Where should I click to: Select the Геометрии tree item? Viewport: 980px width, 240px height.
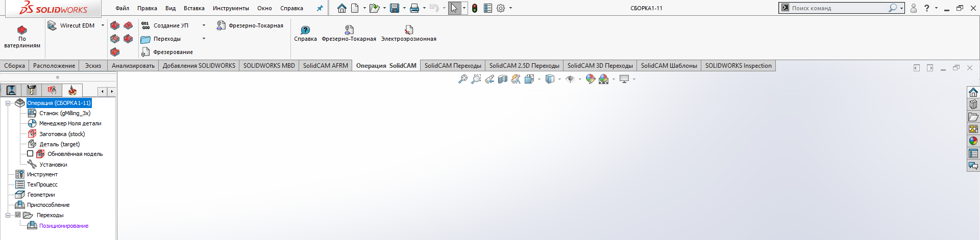(41, 195)
